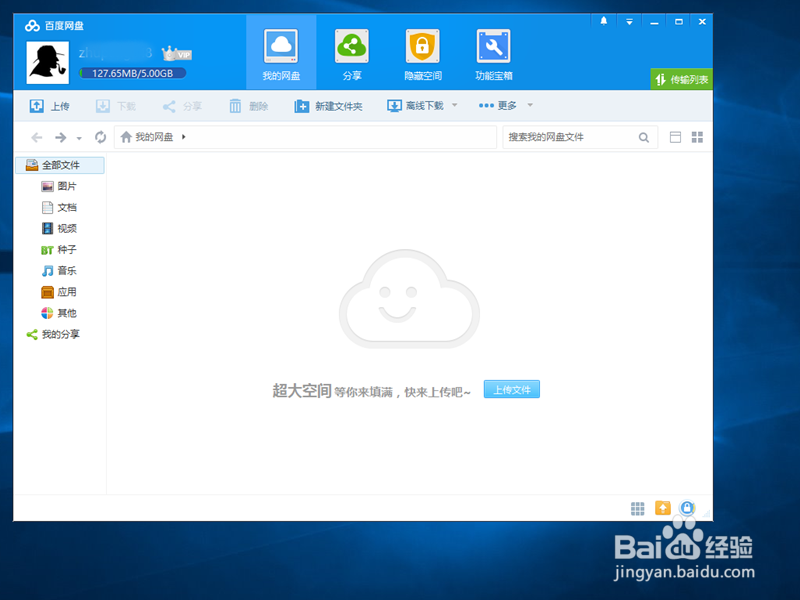
Task: Click the home icon in path bar
Action: [x=126, y=137]
